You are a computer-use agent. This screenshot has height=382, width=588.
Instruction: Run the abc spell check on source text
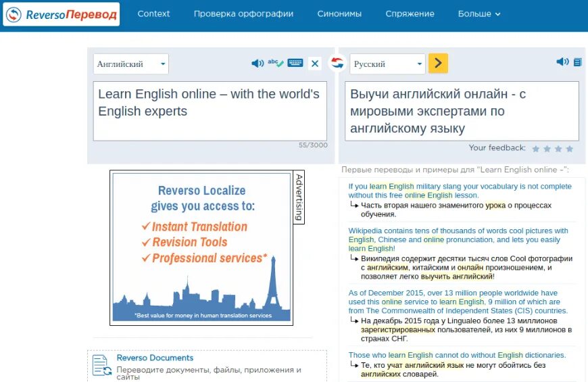point(276,63)
